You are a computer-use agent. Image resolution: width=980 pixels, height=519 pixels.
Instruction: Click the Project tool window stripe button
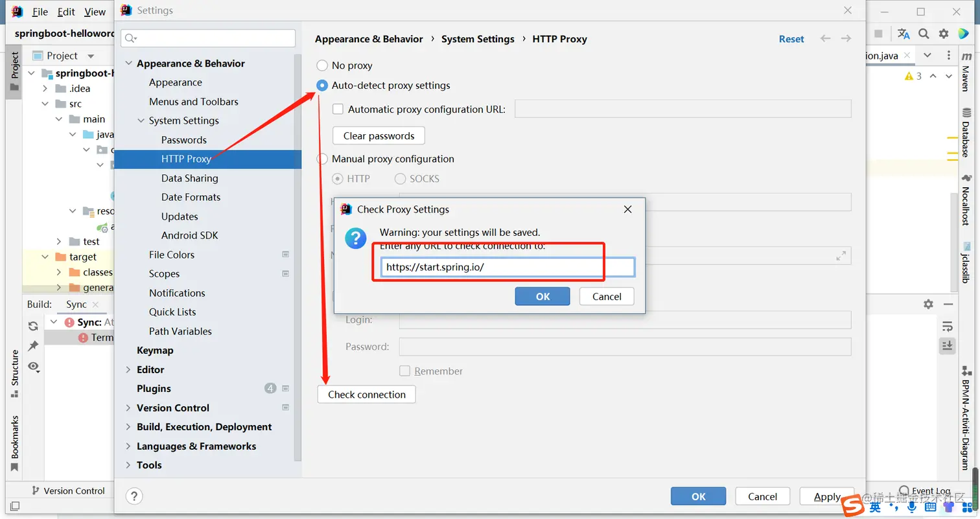(14, 71)
